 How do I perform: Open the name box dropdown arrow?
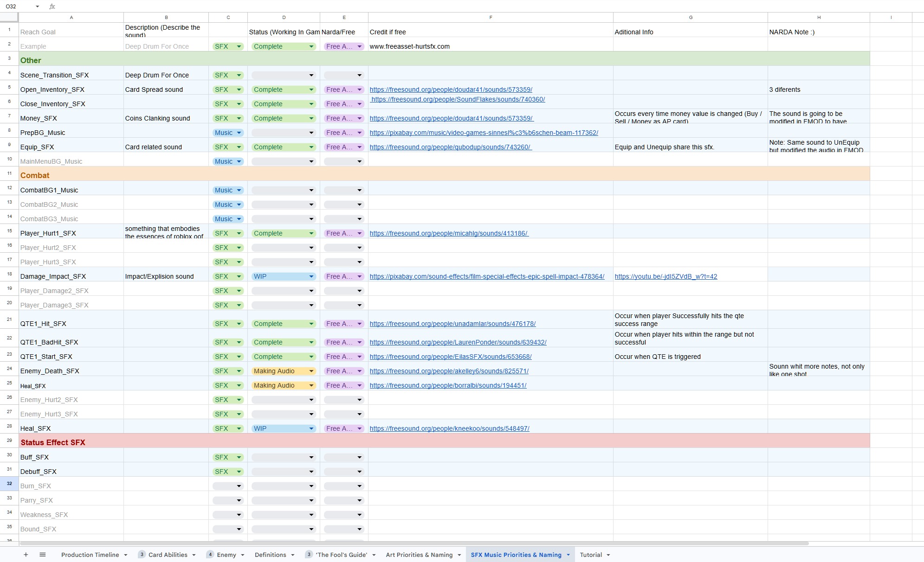[38, 6]
